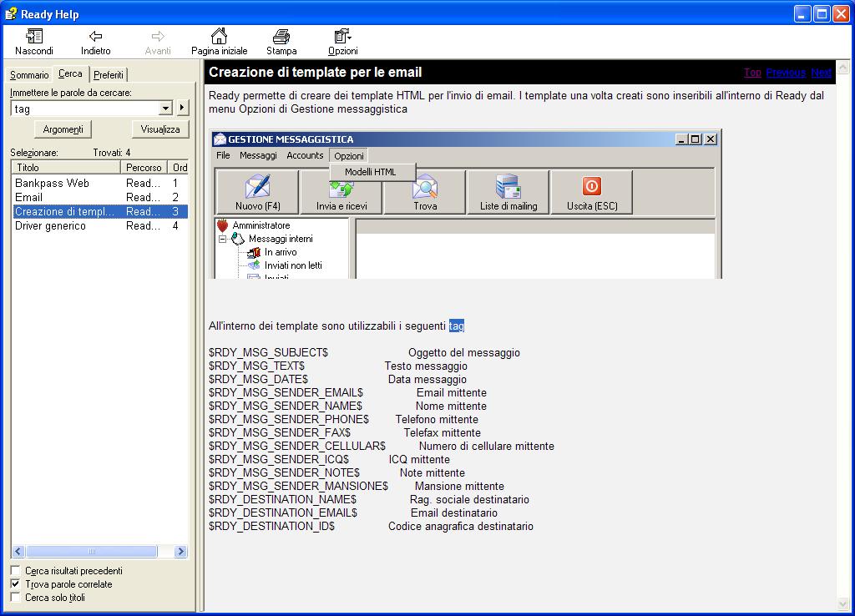Click the Argomenti button

tap(63, 129)
